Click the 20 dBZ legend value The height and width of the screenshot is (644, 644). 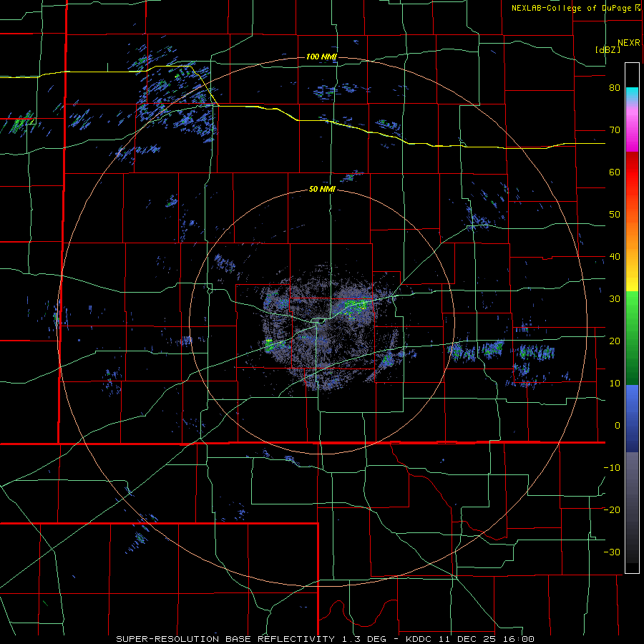point(615,341)
